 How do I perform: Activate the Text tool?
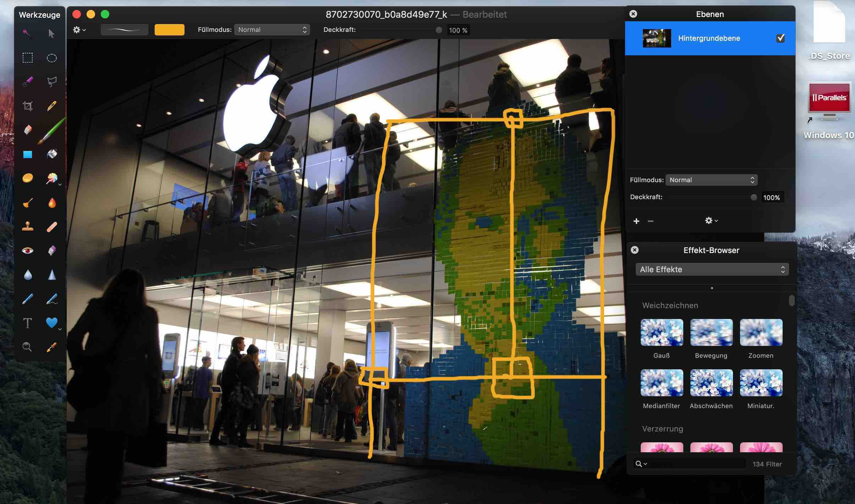click(x=27, y=323)
